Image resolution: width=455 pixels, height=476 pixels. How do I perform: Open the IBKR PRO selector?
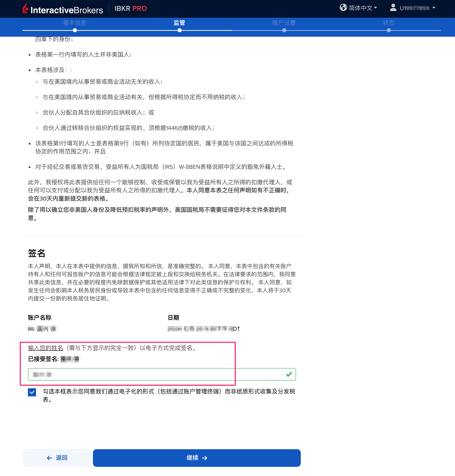[131, 8]
